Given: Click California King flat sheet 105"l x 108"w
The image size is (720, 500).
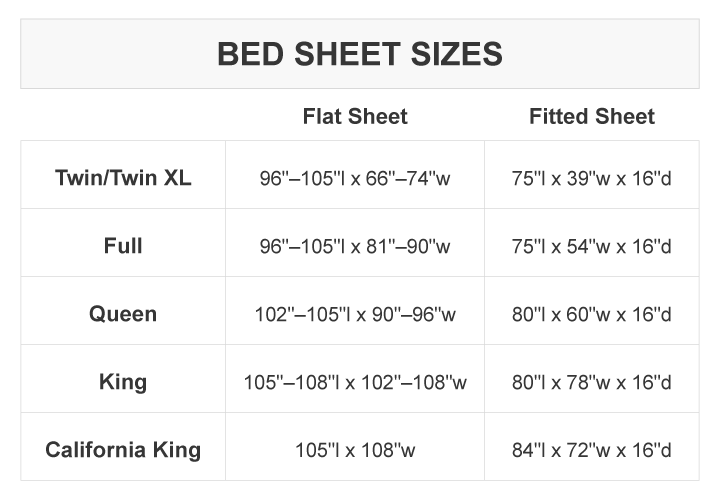Looking at the screenshot, I should 355,450.
